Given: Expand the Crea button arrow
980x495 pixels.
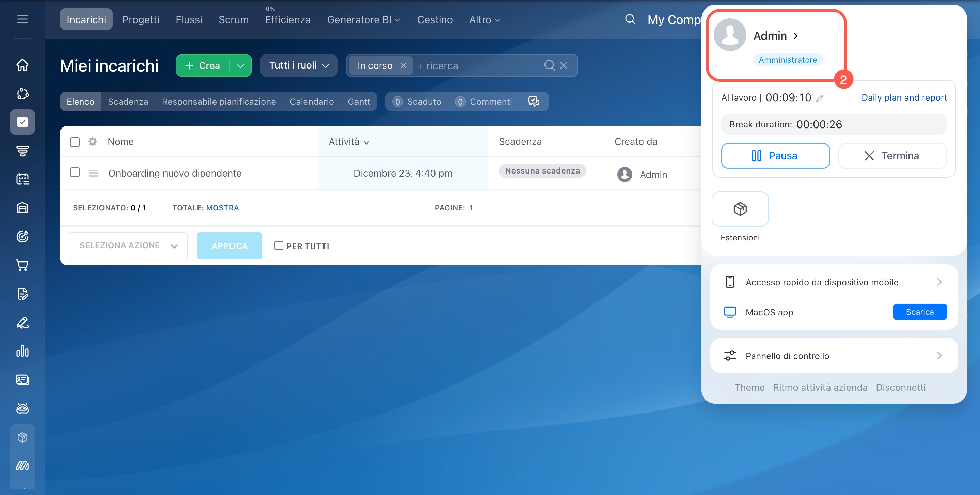Looking at the screenshot, I should [240, 65].
